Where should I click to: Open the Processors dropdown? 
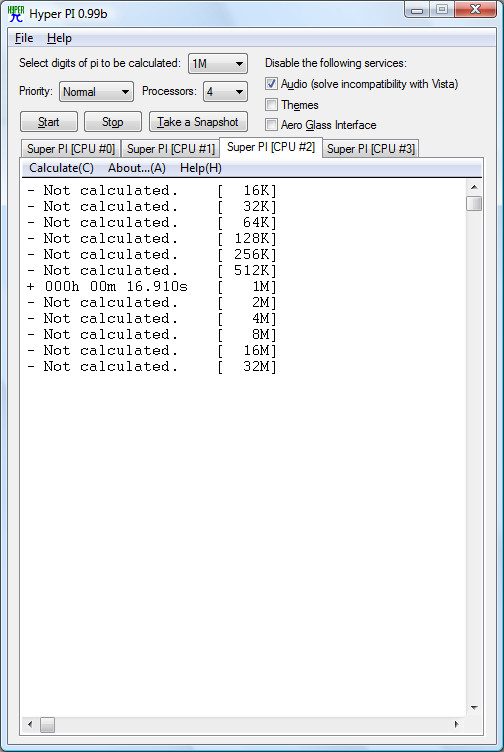(x=225, y=92)
